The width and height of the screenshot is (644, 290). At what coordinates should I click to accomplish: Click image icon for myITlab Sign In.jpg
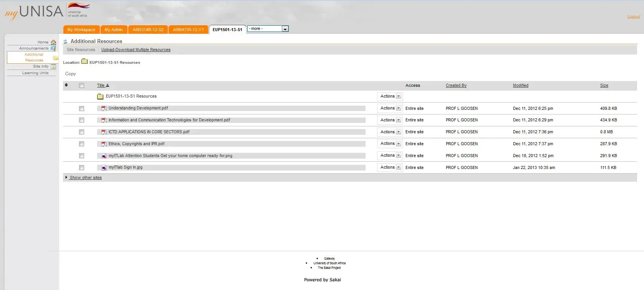click(104, 167)
